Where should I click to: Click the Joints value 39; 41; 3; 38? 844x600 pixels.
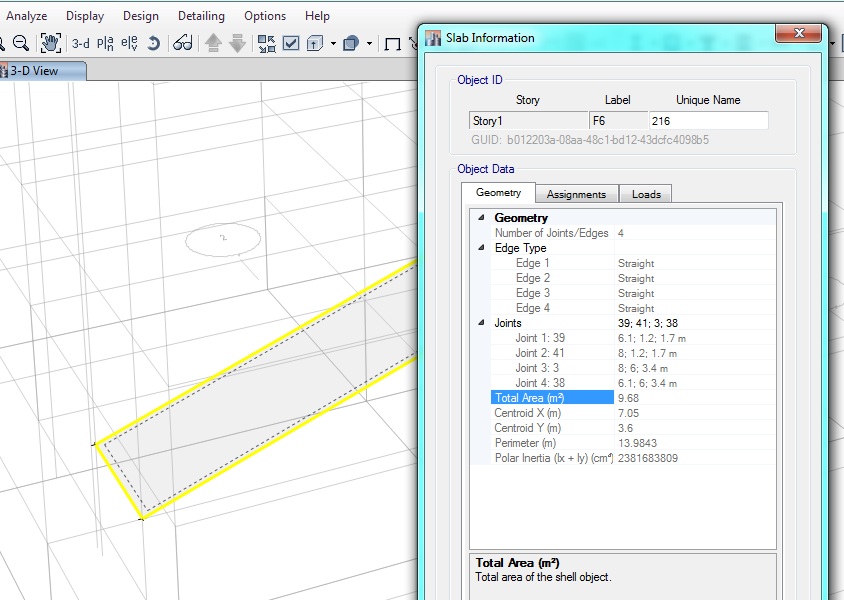click(x=648, y=323)
